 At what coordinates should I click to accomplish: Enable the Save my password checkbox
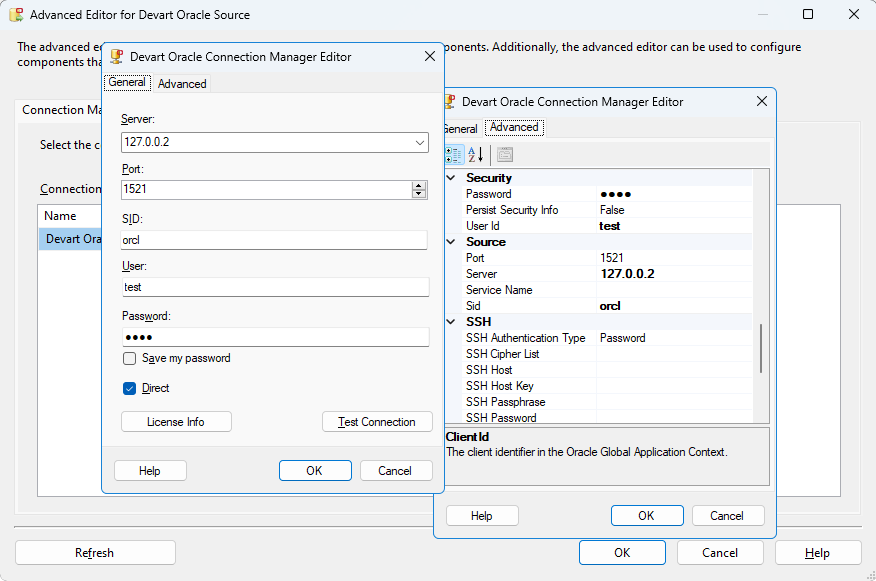click(x=130, y=359)
